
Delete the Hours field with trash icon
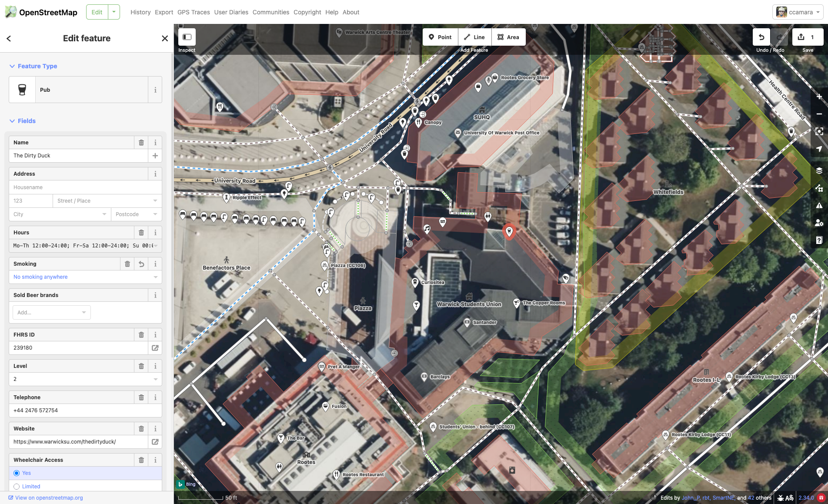[141, 233]
